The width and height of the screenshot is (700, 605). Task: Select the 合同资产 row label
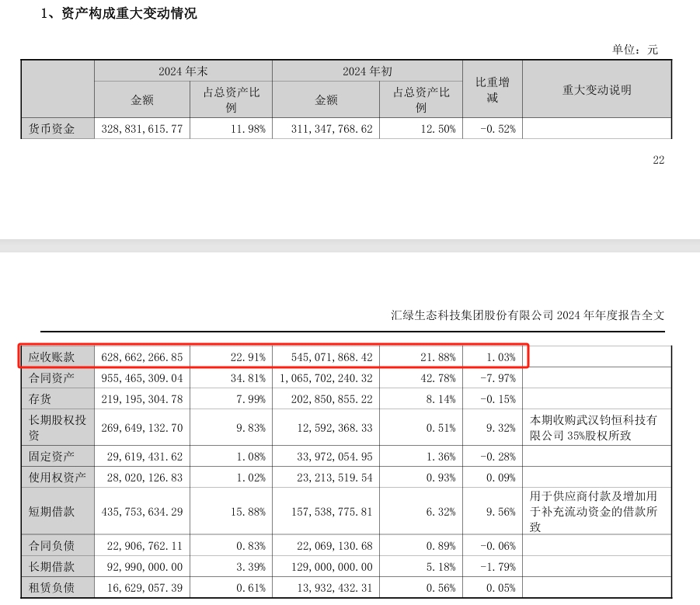(51, 378)
